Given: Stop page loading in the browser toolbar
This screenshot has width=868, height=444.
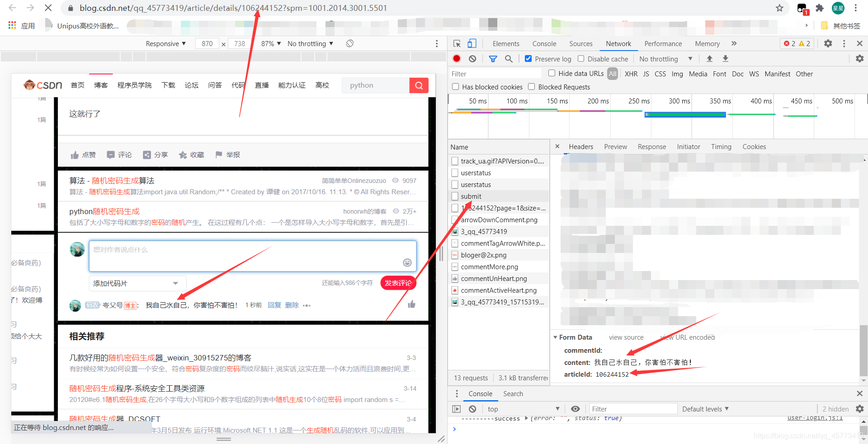Looking at the screenshot, I should tap(48, 8).
